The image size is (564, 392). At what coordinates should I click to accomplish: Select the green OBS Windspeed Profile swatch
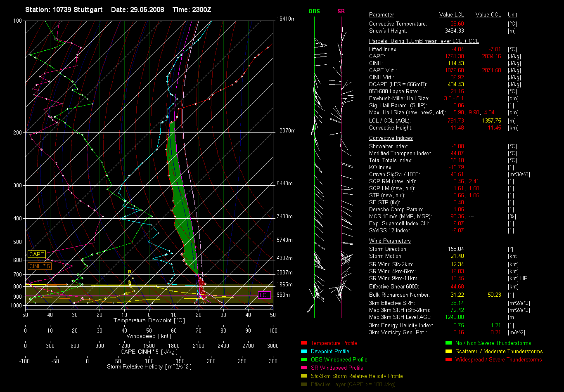[304, 360]
